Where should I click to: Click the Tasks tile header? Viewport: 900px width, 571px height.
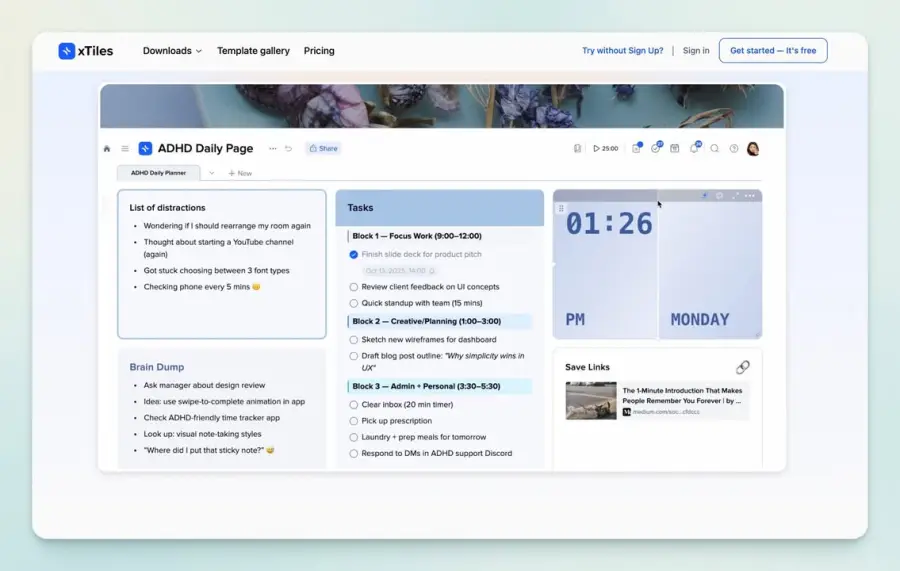(440, 208)
